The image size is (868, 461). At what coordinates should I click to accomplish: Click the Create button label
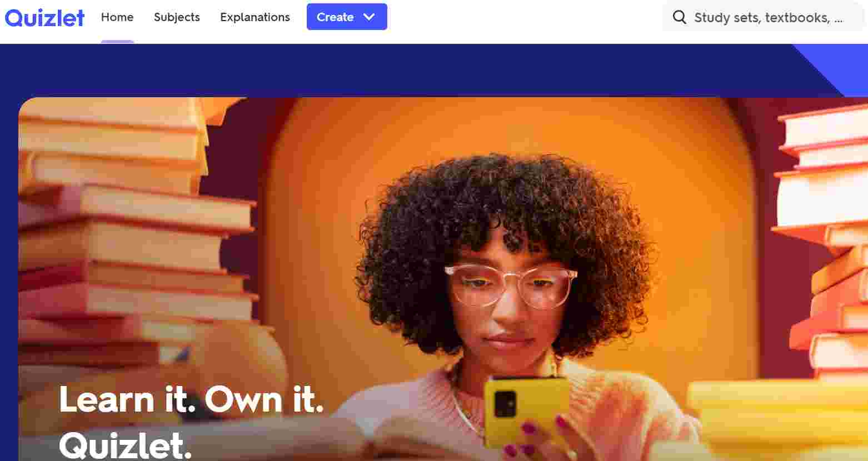(x=335, y=17)
